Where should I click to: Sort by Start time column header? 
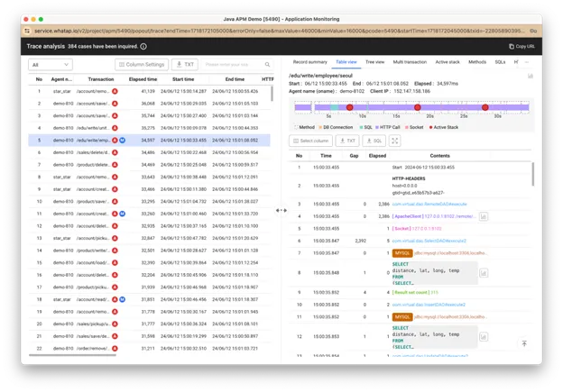[x=183, y=79]
